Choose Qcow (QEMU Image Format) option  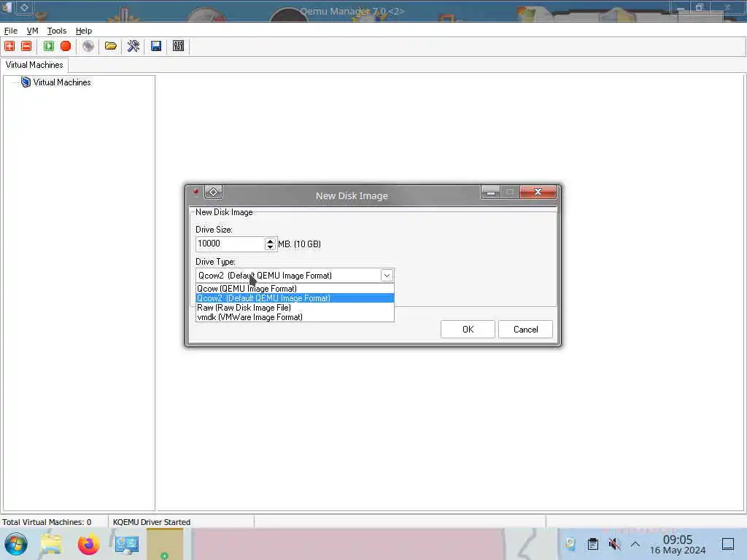pyautogui.click(x=295, y=289)
